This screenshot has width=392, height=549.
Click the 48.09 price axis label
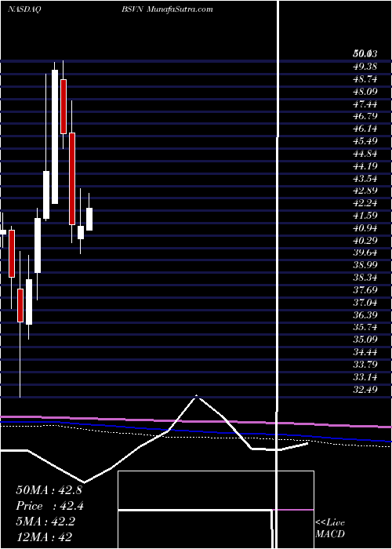pos(365,92)
